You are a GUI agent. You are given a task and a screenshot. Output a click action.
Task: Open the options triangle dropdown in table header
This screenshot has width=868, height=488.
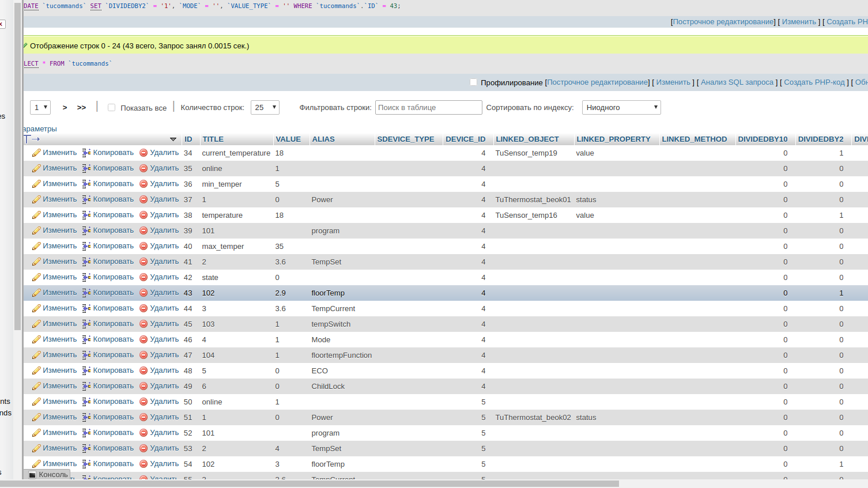(173, 139)
